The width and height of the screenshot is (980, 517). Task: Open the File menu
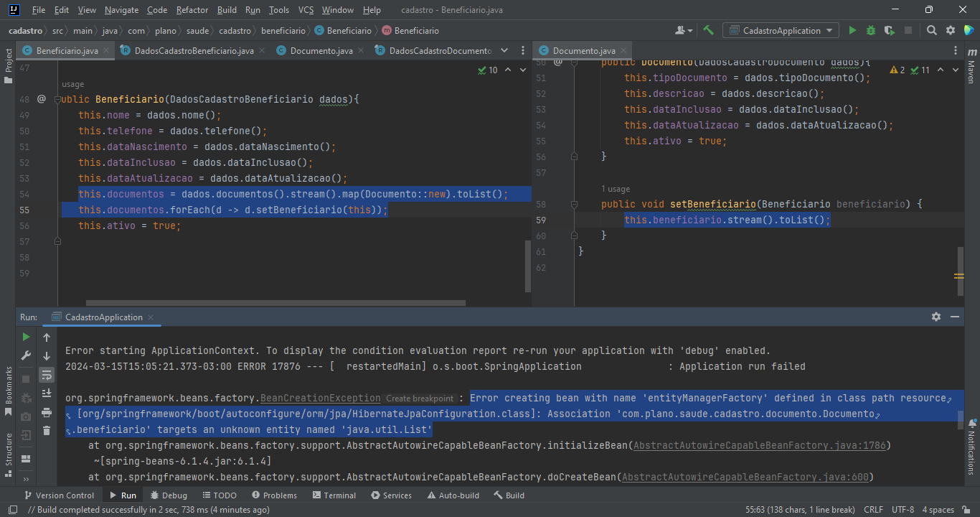click(39, 10)
